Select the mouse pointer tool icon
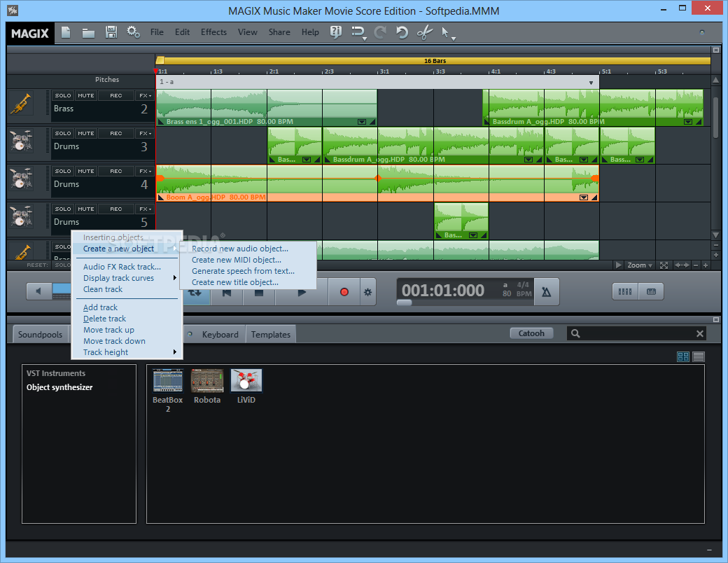The image size is (728, 563). tap(446, 32)
